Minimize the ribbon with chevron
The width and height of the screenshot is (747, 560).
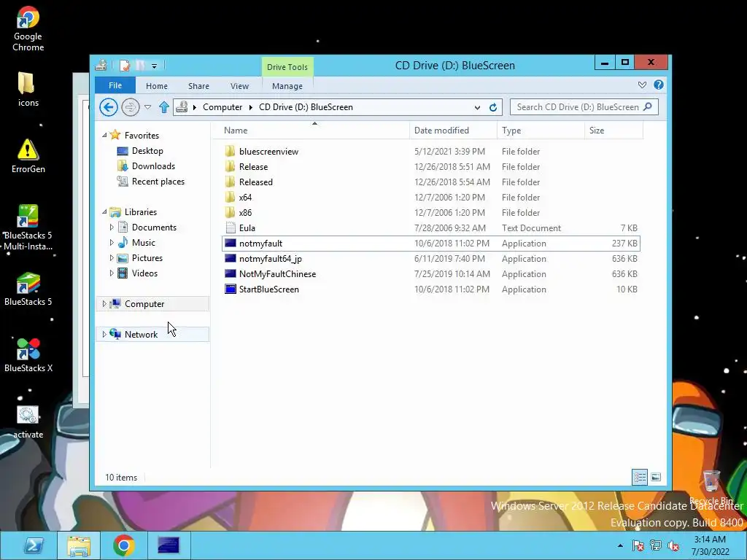click(x=642, y=85)
